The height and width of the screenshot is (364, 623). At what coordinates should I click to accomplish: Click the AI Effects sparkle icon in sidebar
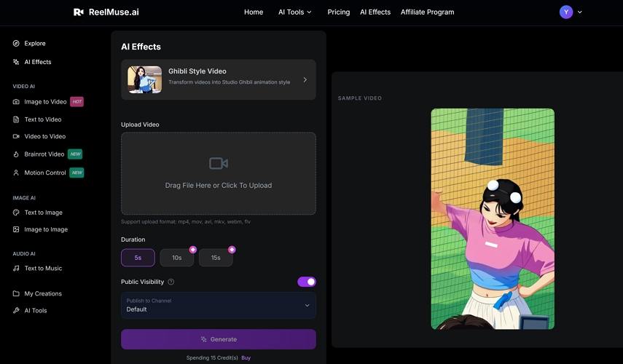click(16, 62)
